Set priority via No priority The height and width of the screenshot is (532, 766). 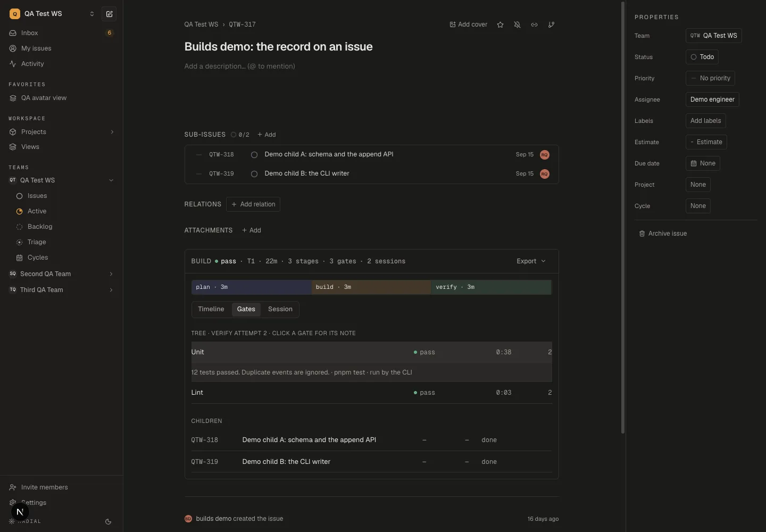pos(710,78)
